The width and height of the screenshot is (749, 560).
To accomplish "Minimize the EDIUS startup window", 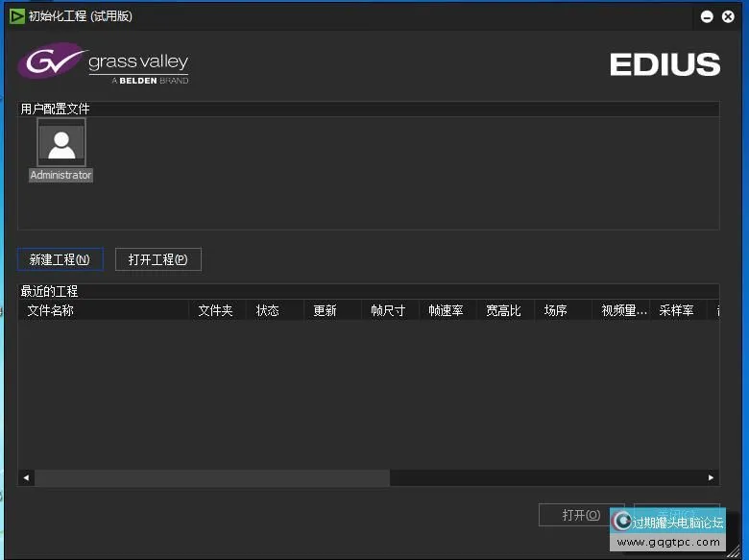I will pos(707,16).
